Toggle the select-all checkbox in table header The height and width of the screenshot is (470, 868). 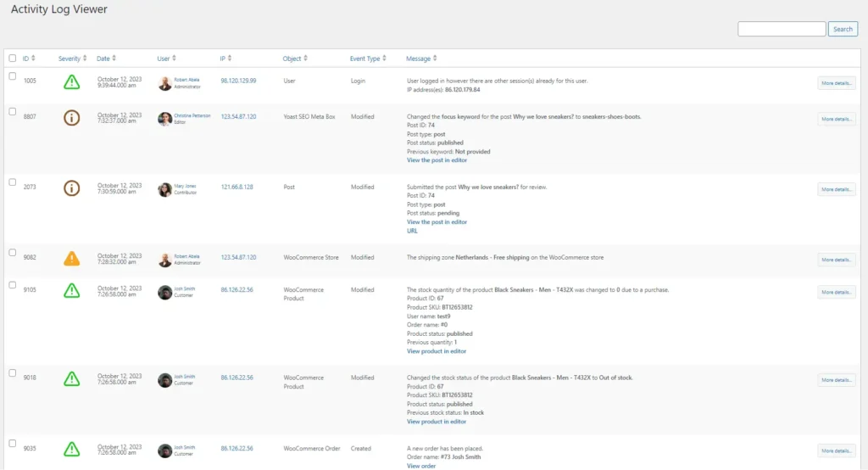12,59
